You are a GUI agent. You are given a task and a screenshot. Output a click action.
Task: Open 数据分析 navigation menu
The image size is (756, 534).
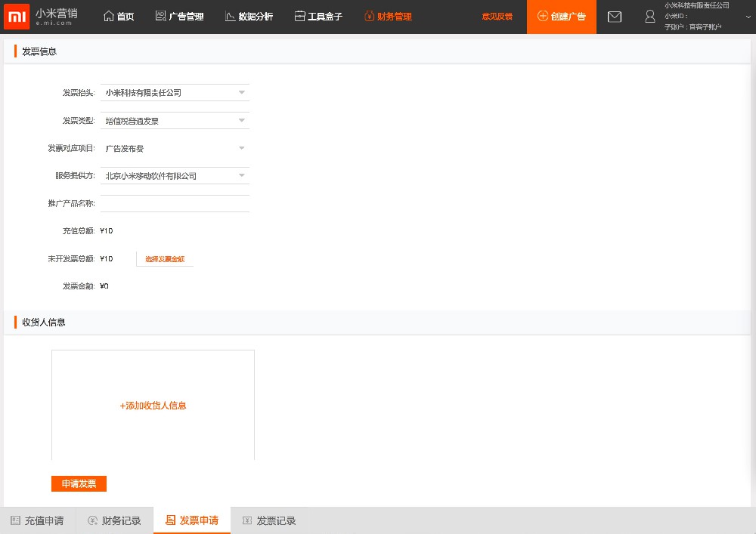[249, 17]
